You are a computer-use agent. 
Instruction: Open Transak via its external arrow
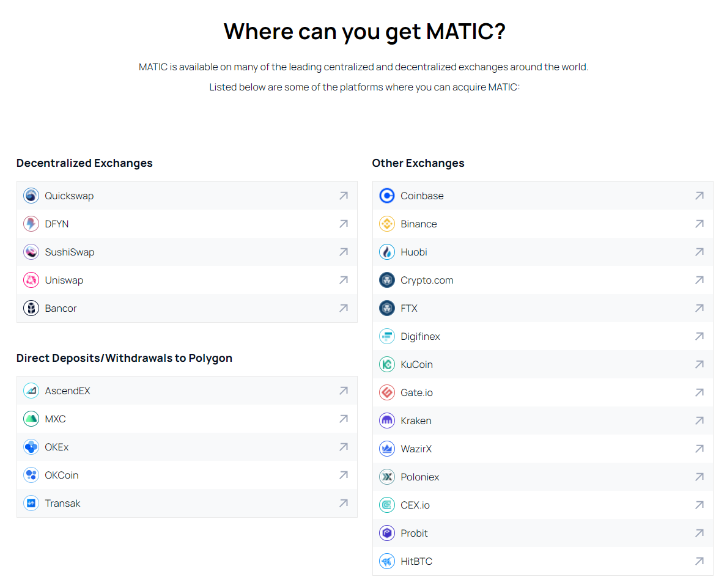(344, 504)
